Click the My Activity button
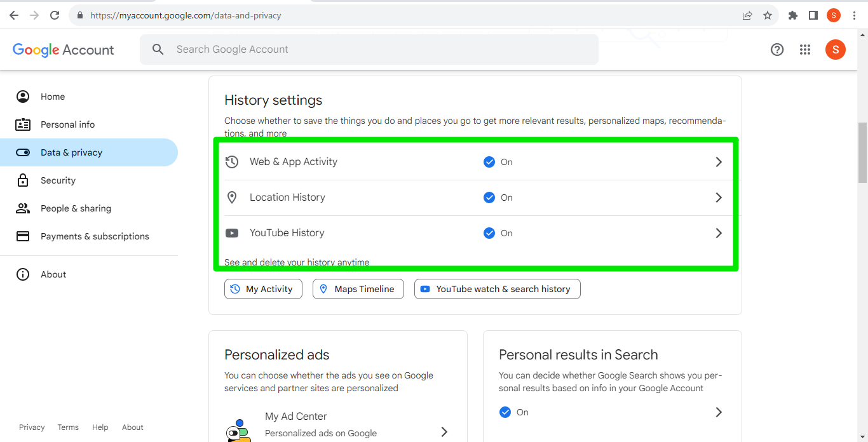 coord(263,289)
